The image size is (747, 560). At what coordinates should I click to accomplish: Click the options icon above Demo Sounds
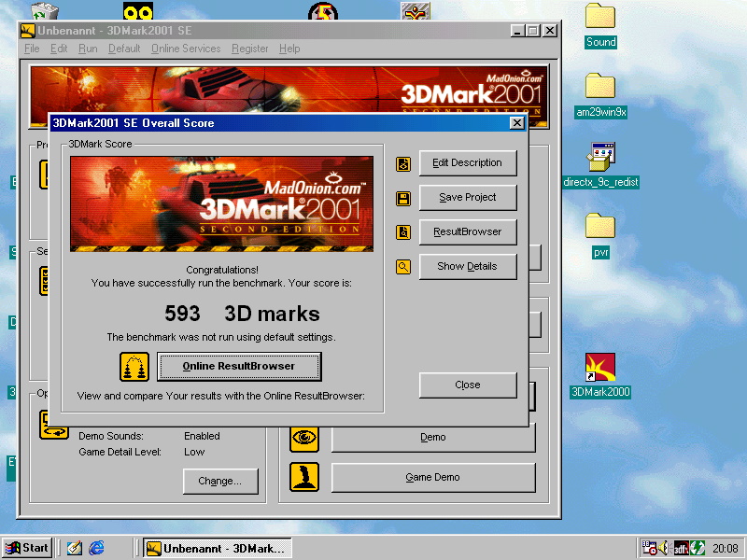click(x=53, y=426)
